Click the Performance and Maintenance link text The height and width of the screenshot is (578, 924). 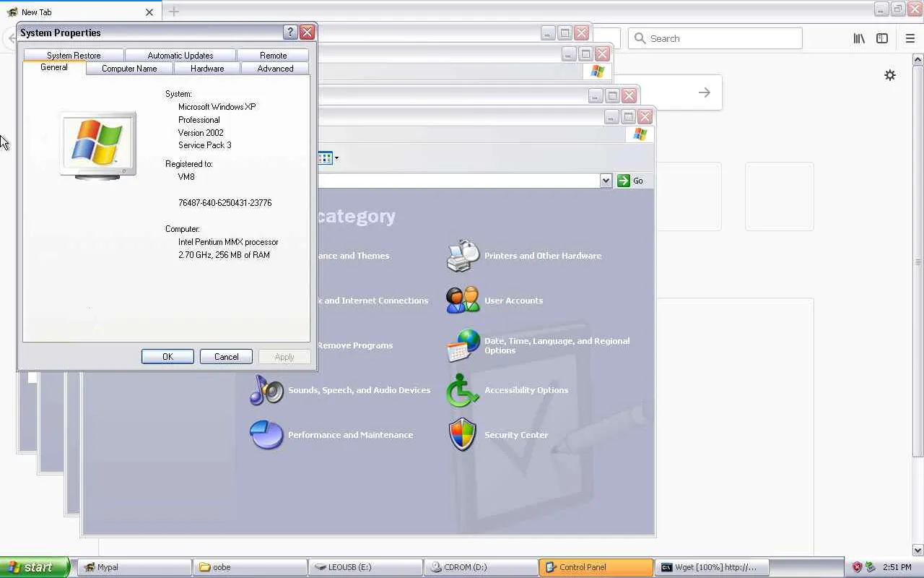pyautogui.click(x=350, y=435)
